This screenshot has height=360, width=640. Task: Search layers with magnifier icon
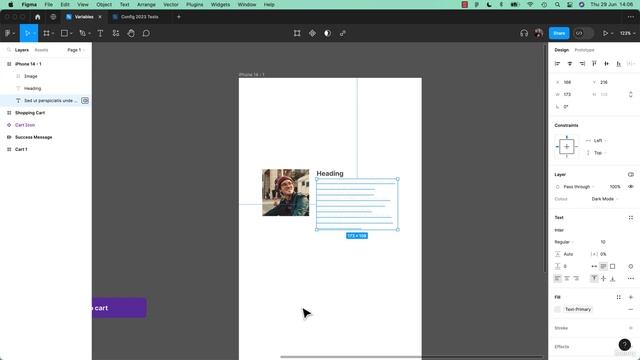coord(9,50)
